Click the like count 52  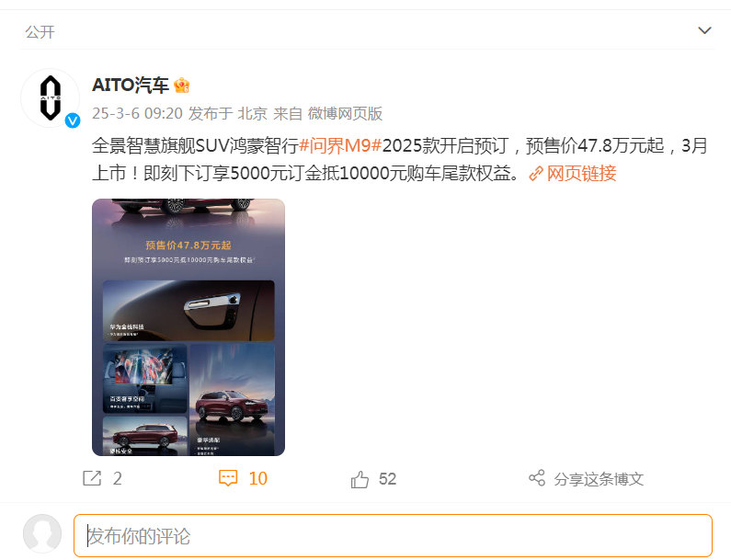[x=387, y=479]
